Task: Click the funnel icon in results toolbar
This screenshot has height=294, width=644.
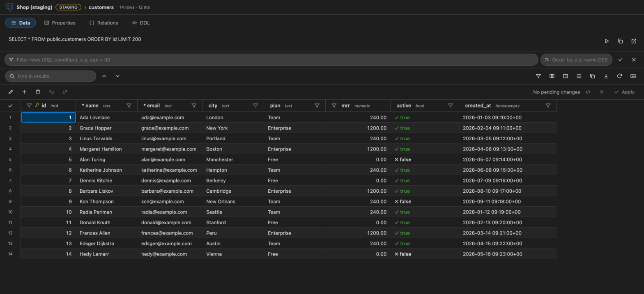Action: (538, 76)
